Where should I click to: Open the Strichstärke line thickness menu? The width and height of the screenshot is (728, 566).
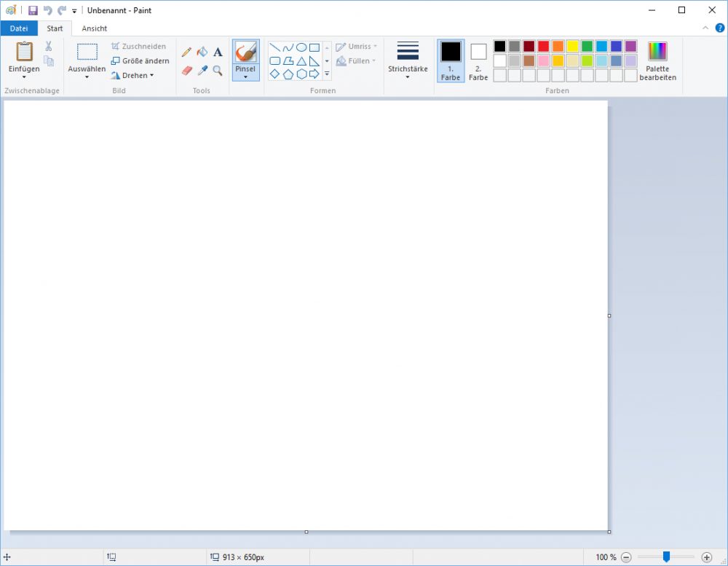407,60
